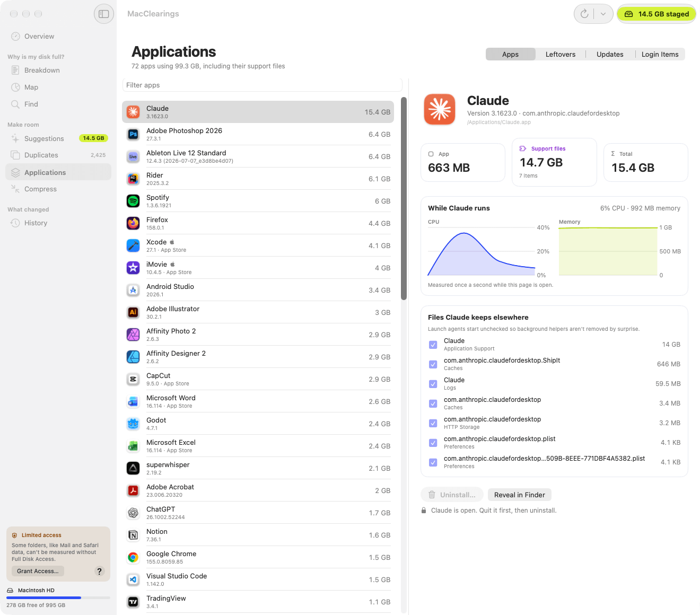Click the refresh scan icon
700x615 pixels.
584,14
